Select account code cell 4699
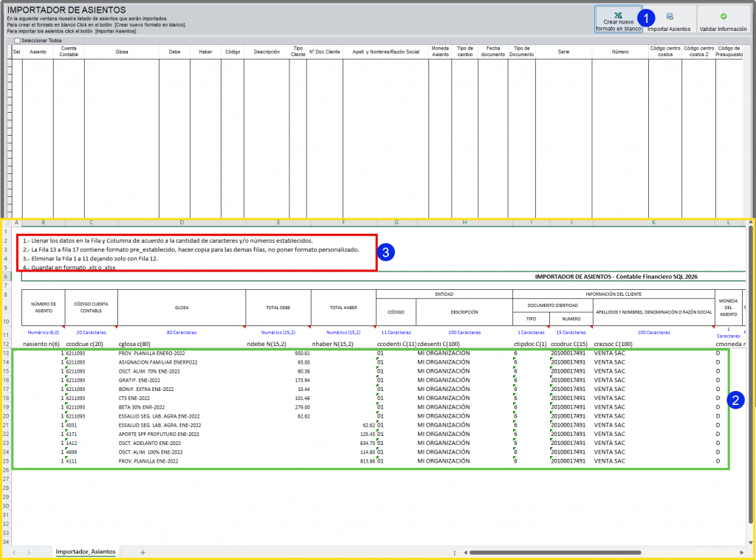 tap(91, 452)
